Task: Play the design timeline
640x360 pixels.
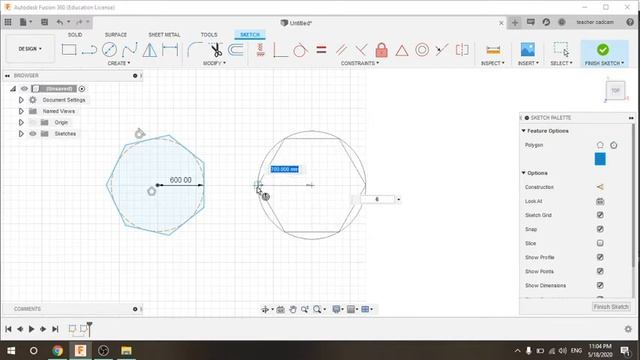Action: 31,329
